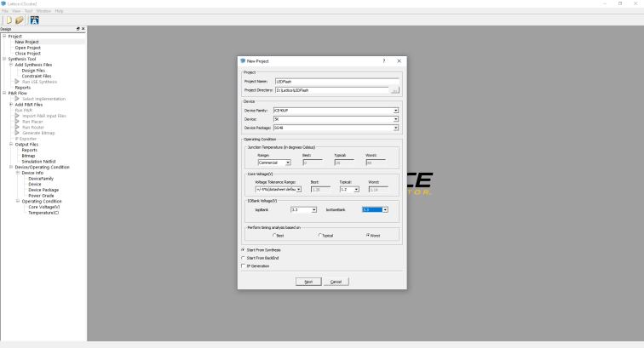Select Start From BackEnd radio option
The height and width of the screenshot is (348, 644).
242,258
